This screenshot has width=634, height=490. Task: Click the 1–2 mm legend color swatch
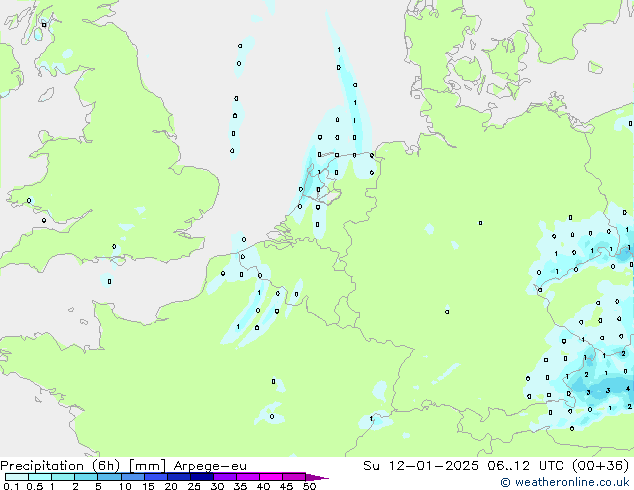(x=63, y=477)
